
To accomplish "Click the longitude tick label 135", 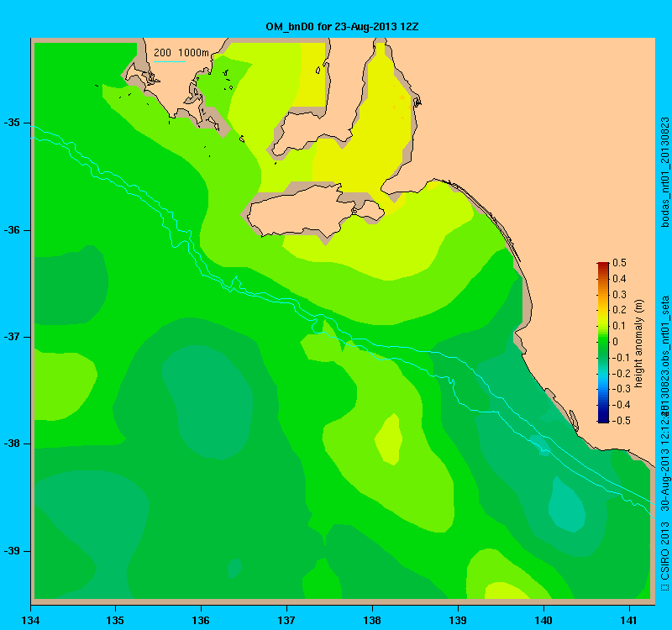I will (115, 620).
